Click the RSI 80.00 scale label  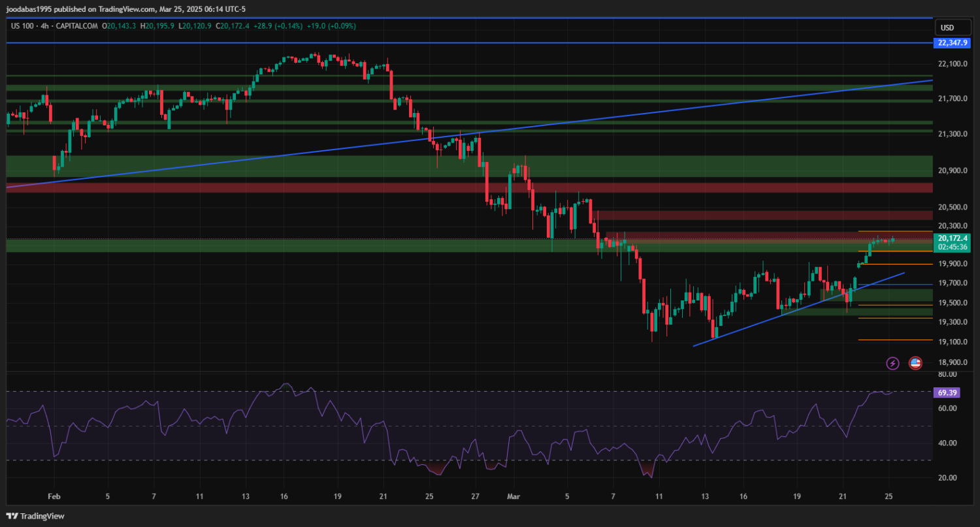pyautogui.click(x=947, y=374)
